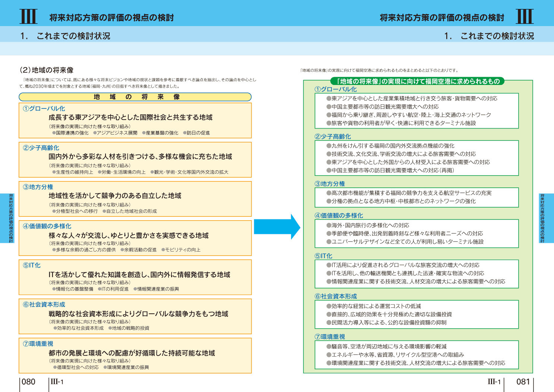Click bullet 生産性の維持向上
Screen dimensions: 554x392
click(73, 172)
